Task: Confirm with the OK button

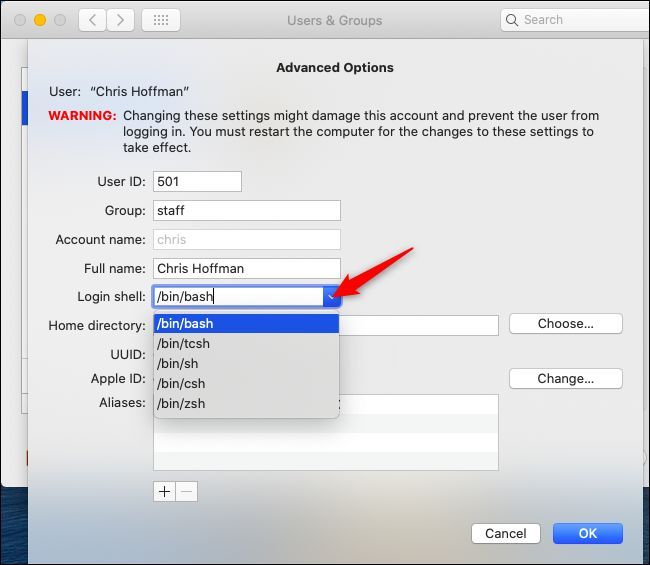Action: (587, 533)
